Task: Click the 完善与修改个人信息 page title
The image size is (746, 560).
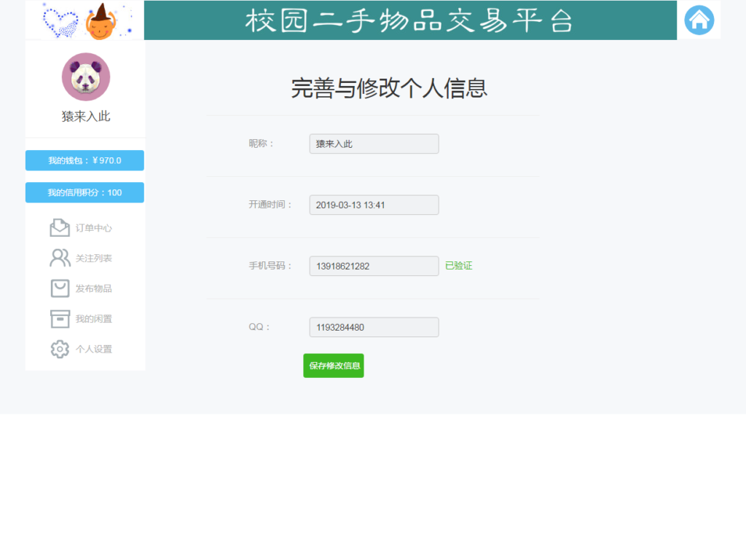Action: click(388, 88)
